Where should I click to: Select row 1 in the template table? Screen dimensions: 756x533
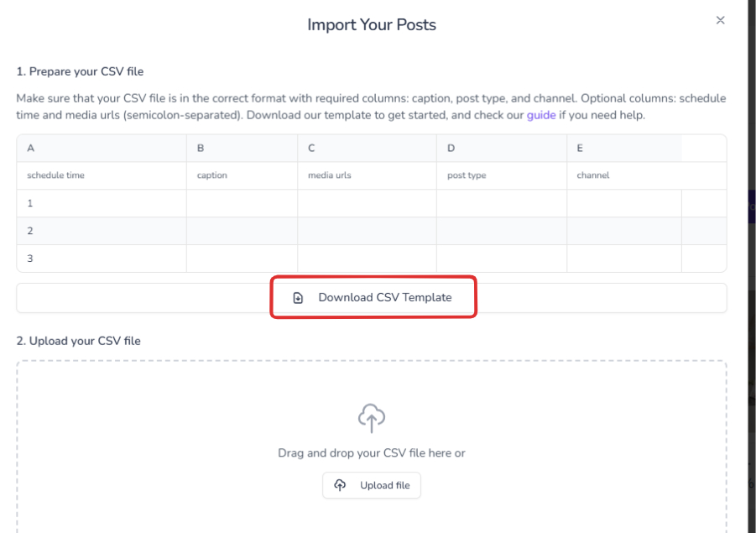(30, 203)
